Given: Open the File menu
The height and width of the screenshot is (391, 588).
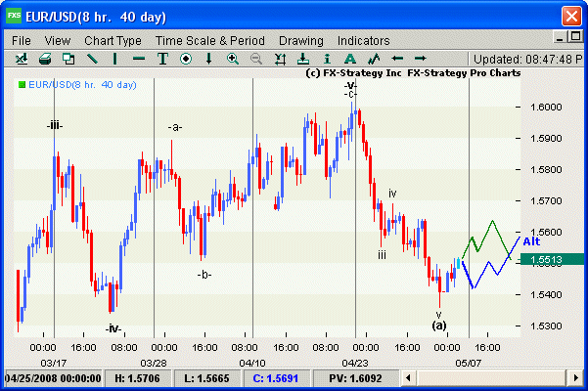Looking at the screenshot, I should pos(22,40).
